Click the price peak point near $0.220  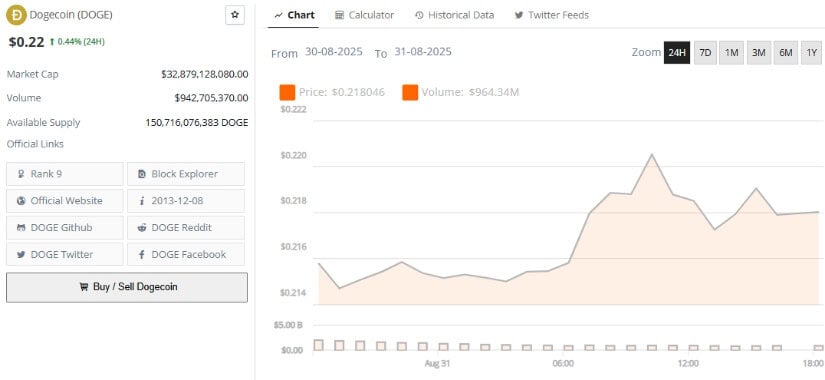652,154
